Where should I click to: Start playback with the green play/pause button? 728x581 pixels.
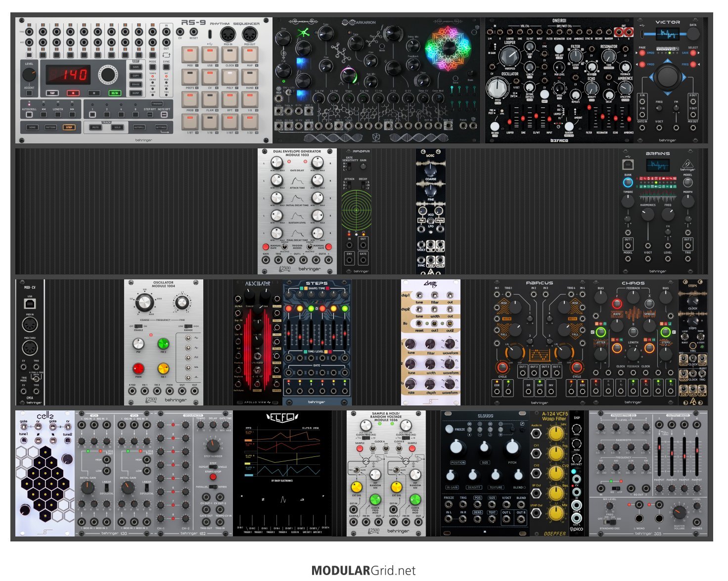coord(115,93)
